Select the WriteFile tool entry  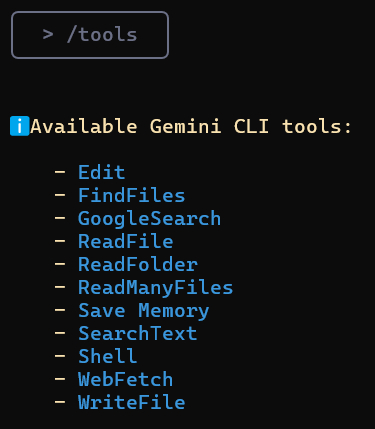point(131,402)
